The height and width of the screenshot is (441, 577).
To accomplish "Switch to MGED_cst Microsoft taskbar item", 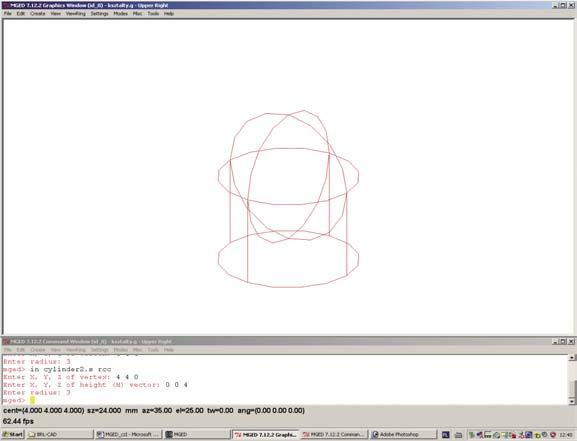I will click(128, 434).
